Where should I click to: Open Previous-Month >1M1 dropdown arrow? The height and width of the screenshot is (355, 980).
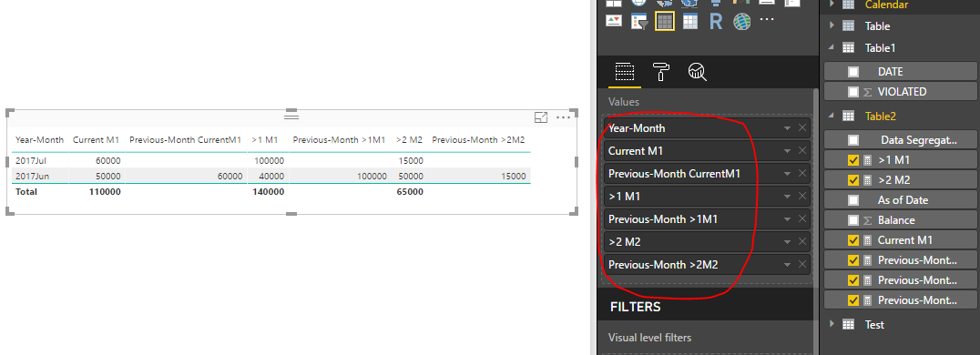point(788,218)
